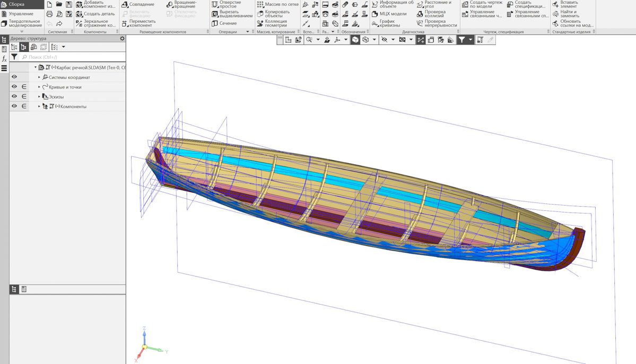Expand the Компоненты tree node
The height and width of the screenshot is (364, 636).
(39, 106)
